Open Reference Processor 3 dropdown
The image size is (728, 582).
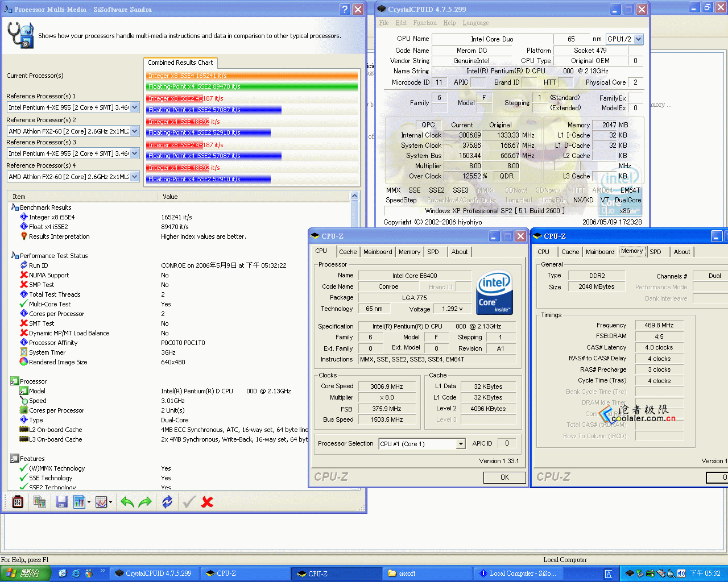click(x=135, y=153)
